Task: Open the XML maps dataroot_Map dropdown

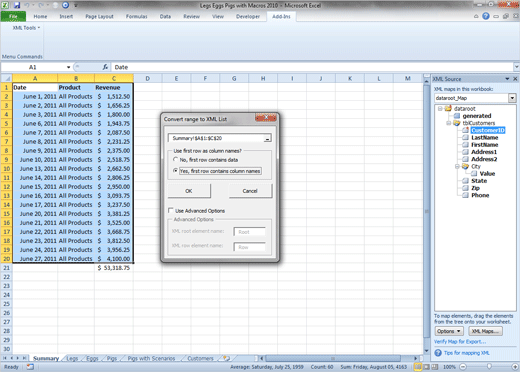Action: coord(512,98)
